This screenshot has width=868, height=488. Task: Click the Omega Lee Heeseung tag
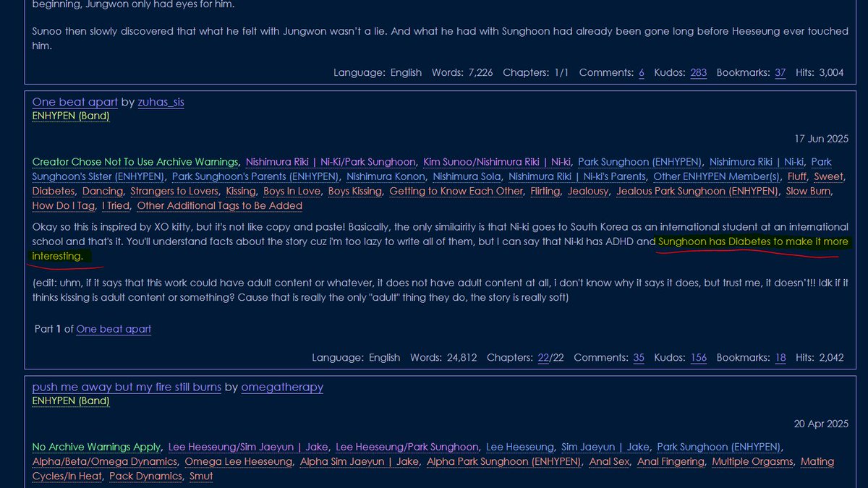tap(239, 461)
